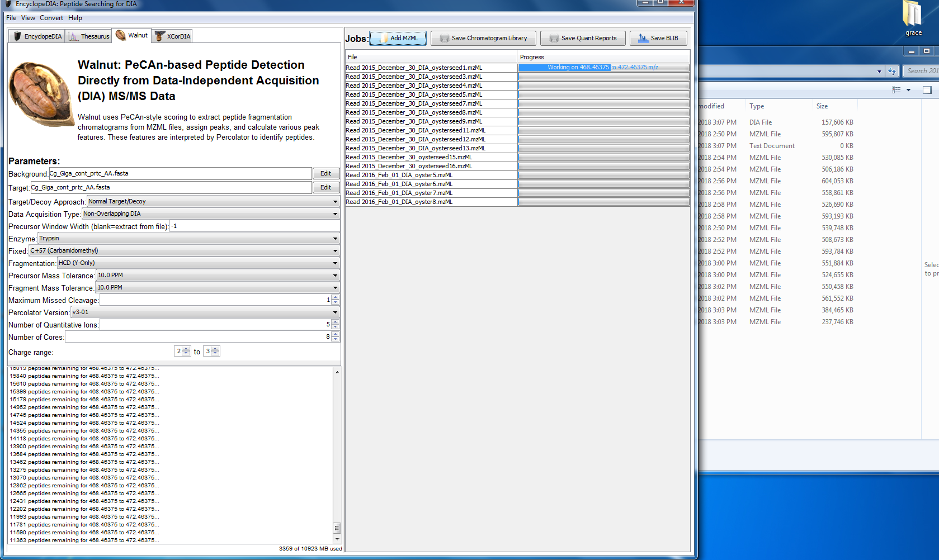Open the View menu
This screenshot has height=560, width=939.
tap(28, 18)
